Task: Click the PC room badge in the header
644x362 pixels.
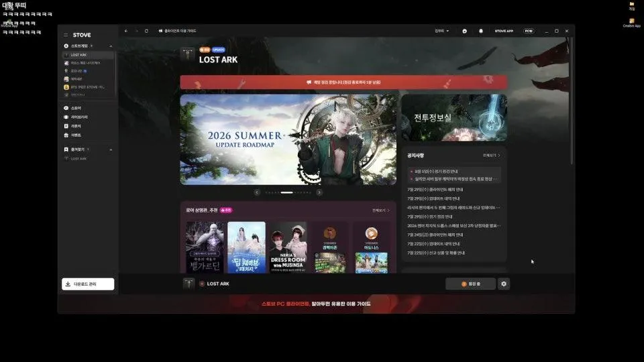Action: coord(529,32)
